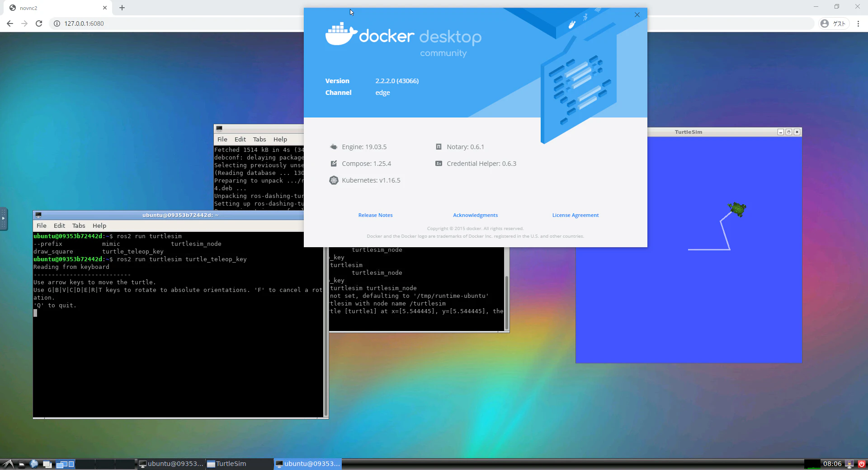Click the front terminal window's title bar icon

click(x=38, y=215)
